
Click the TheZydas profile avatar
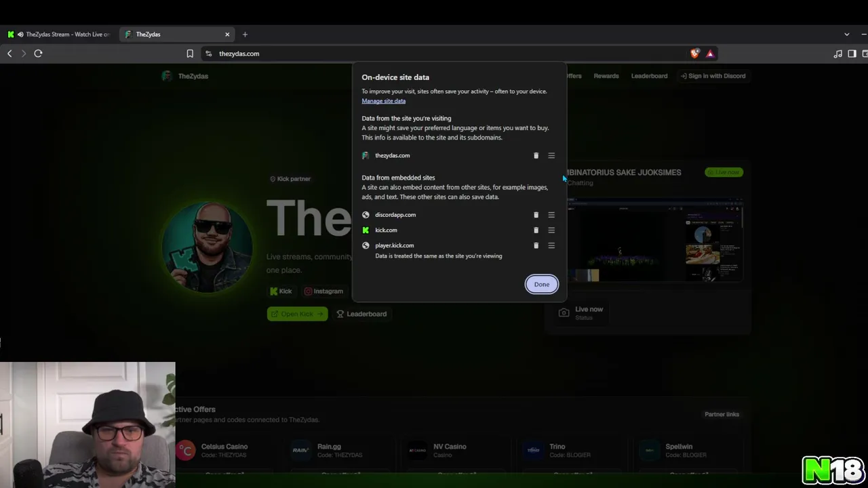(x=208, y=247)
